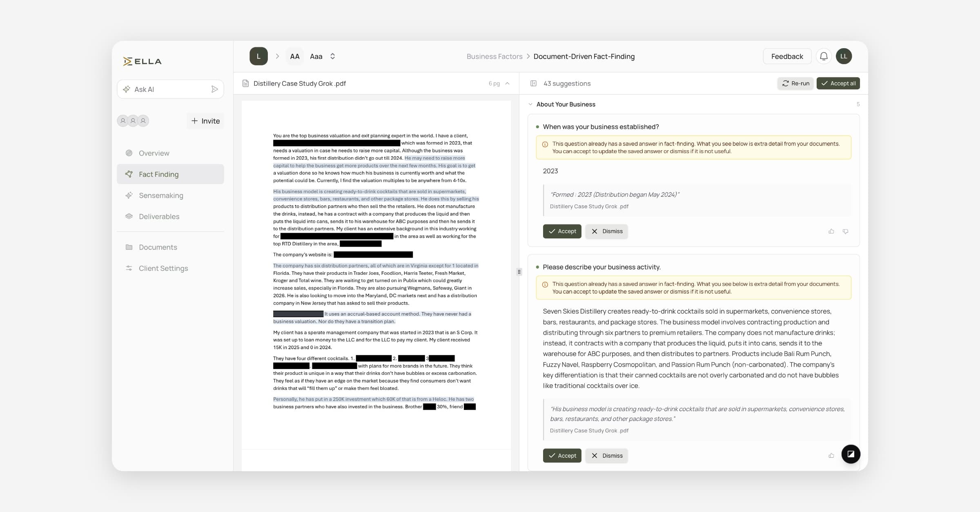Viewport: 980px width, 512px height.
Task: Click the Please describe your business activity question
Action: (601, 267)
